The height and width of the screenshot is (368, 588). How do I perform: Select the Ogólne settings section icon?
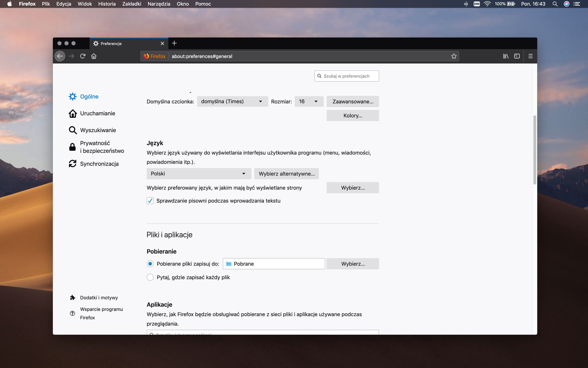pyautogui.click(x=72, y=96)
